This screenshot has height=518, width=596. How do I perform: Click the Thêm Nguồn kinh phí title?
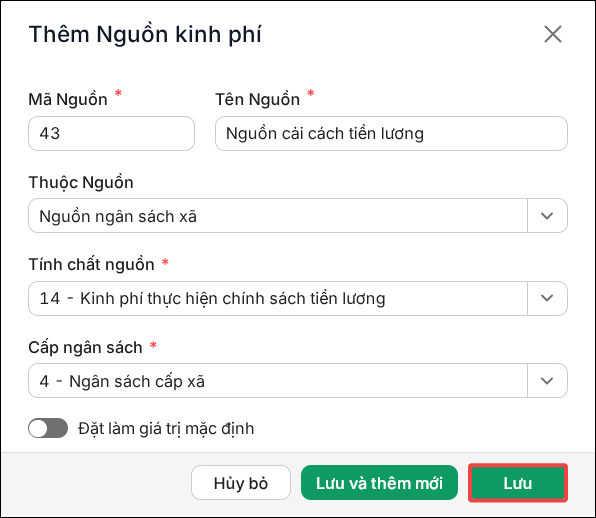[145, 35]
